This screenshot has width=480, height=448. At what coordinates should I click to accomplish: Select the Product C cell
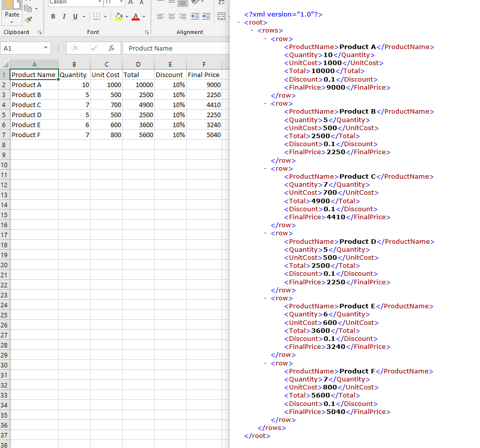point(34,105)
